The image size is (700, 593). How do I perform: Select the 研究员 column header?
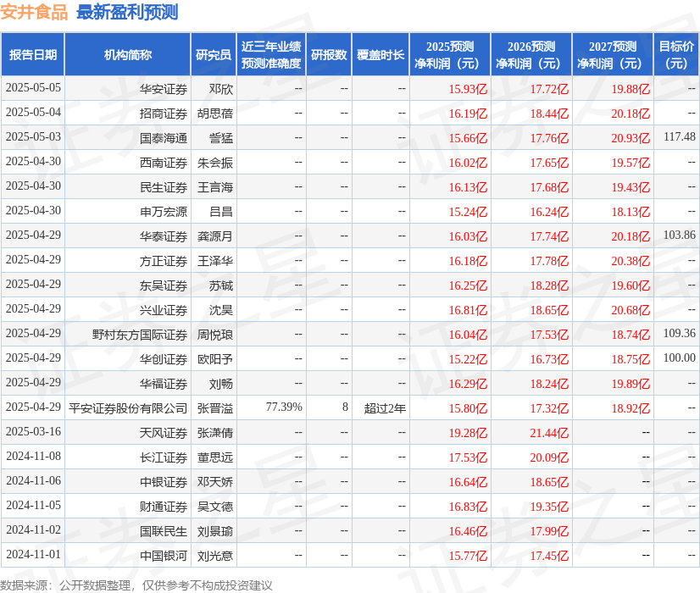(x=214, y=55)
